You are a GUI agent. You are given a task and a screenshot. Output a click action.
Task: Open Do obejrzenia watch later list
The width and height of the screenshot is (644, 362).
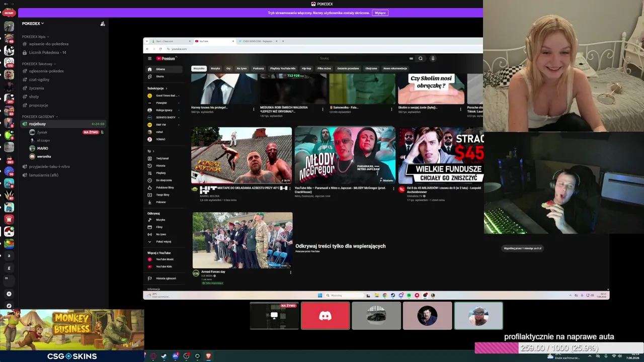(x=164, y=180)
